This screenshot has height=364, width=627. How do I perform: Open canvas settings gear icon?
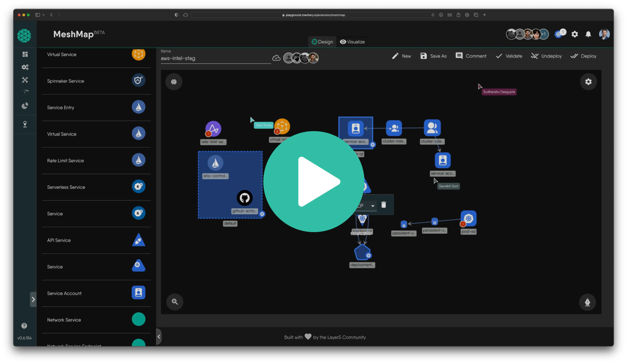[588, 82]
